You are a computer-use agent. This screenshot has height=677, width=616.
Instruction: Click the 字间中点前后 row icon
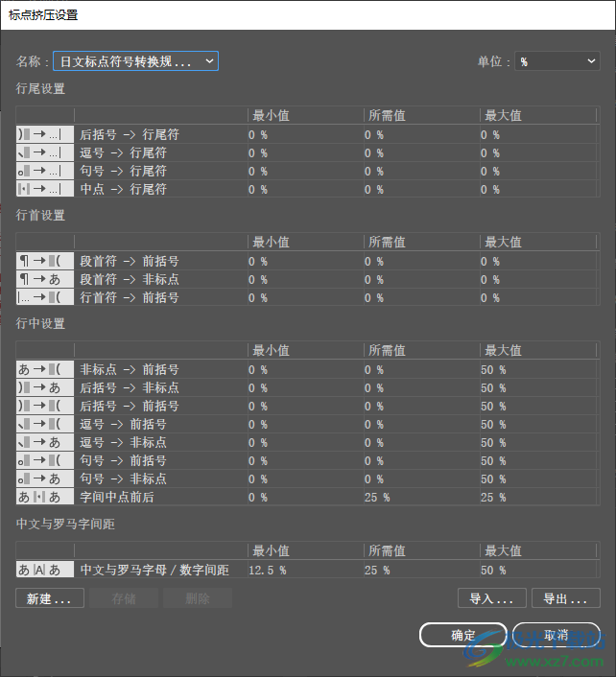click(x=45, y=497)
